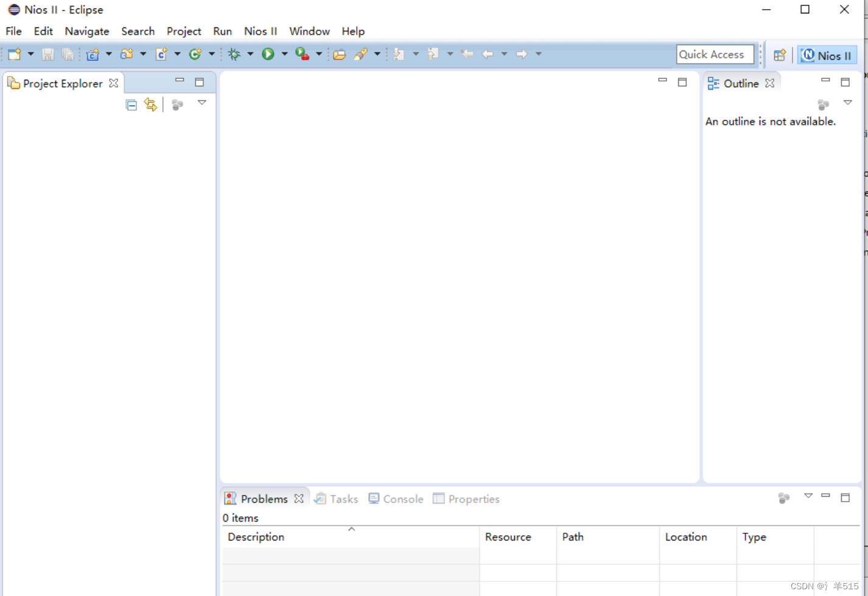The image size is (868, 596).
Task: Click the Save disk icon
Action: coord(47,54)
